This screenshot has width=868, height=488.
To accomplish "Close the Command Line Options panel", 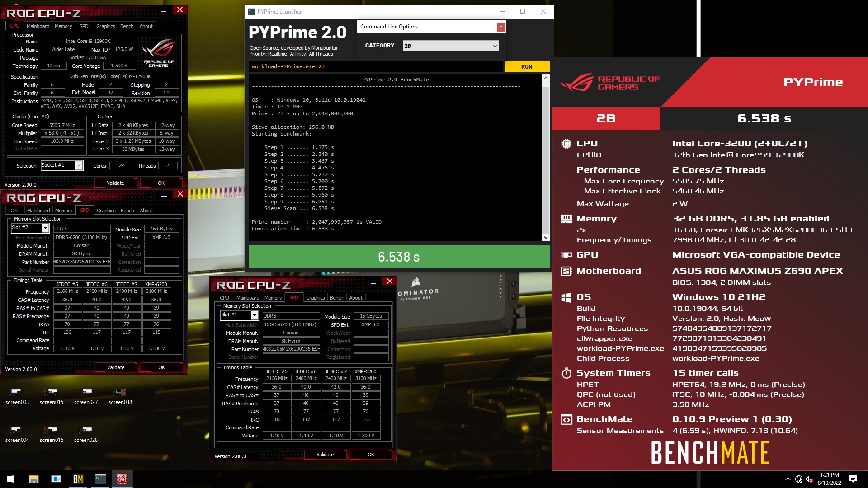I will click(x=500, y=27).
